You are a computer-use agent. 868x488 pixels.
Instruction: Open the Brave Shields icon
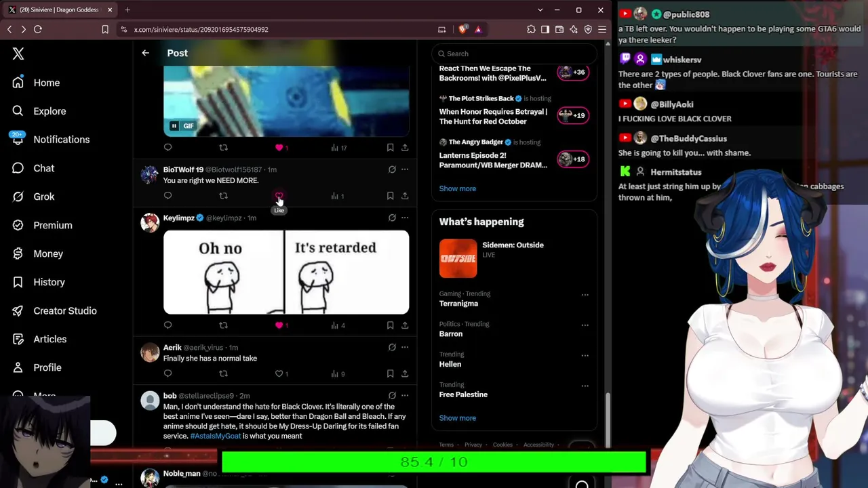[463, 30]
